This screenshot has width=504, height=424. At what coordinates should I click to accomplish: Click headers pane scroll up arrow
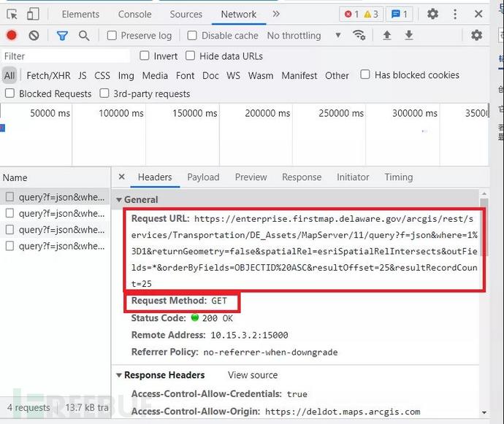[484, 193]
